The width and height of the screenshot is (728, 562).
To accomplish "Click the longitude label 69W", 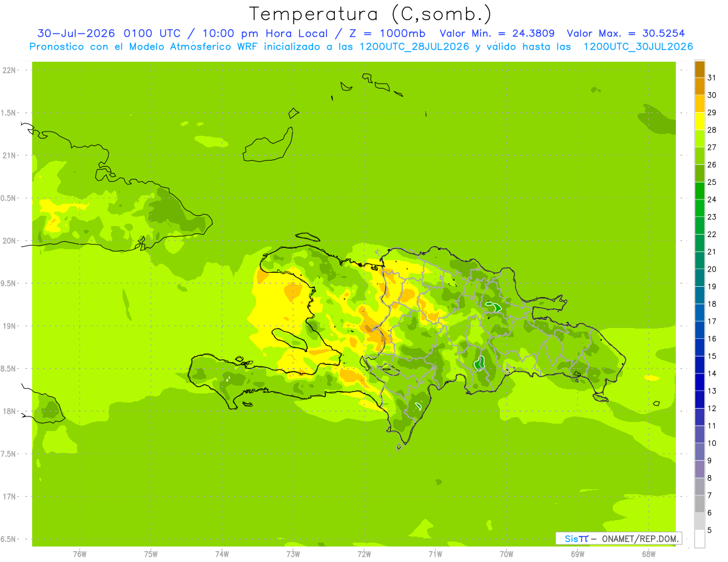I will 578,554.
